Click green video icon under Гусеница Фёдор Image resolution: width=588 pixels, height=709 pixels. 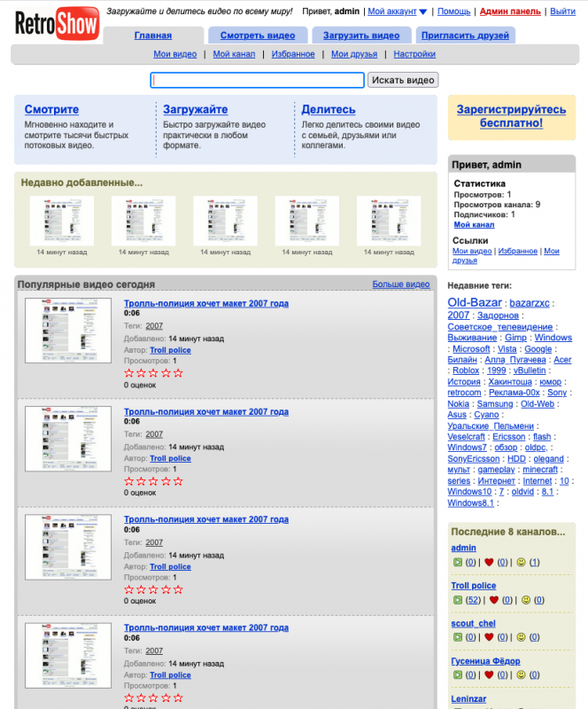pos(457,675)
